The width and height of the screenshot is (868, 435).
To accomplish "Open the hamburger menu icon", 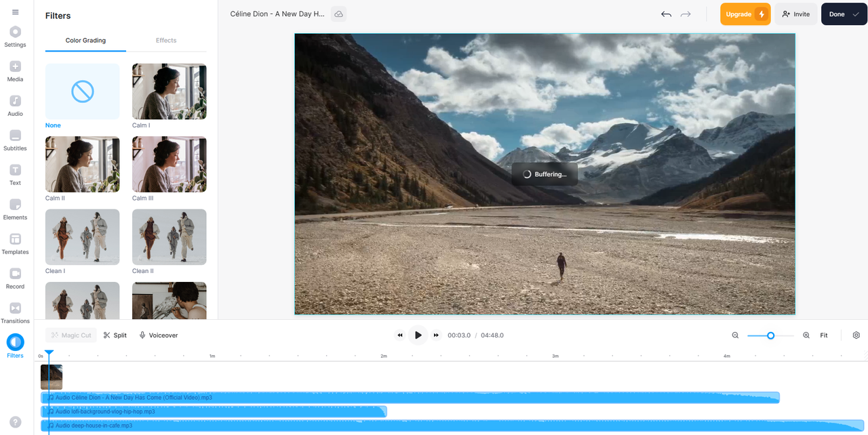I will (15, 12).
